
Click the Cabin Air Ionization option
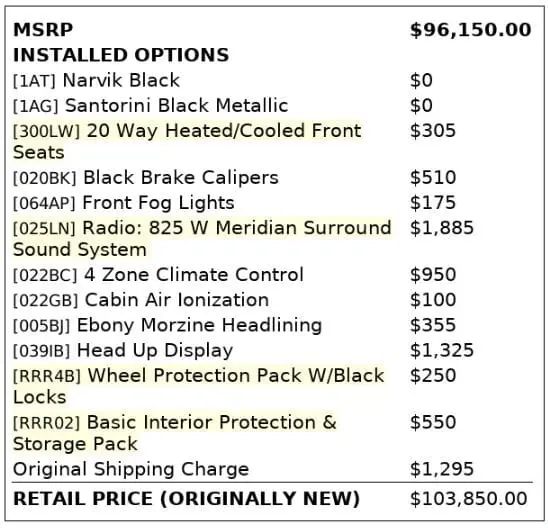click(141, 300)
